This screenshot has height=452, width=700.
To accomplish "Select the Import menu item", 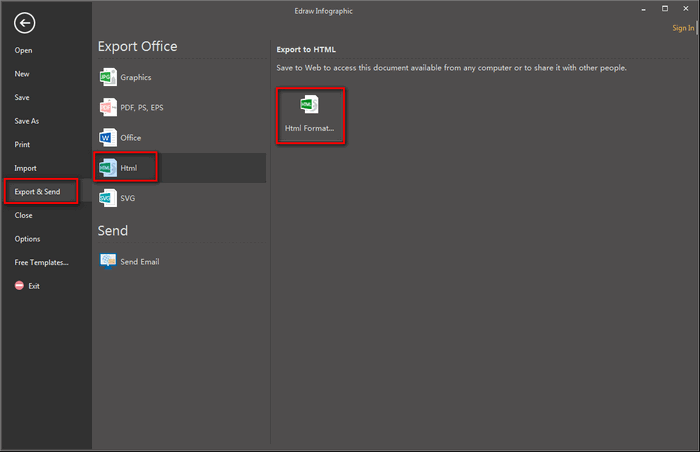I will (x=25, y=168).
